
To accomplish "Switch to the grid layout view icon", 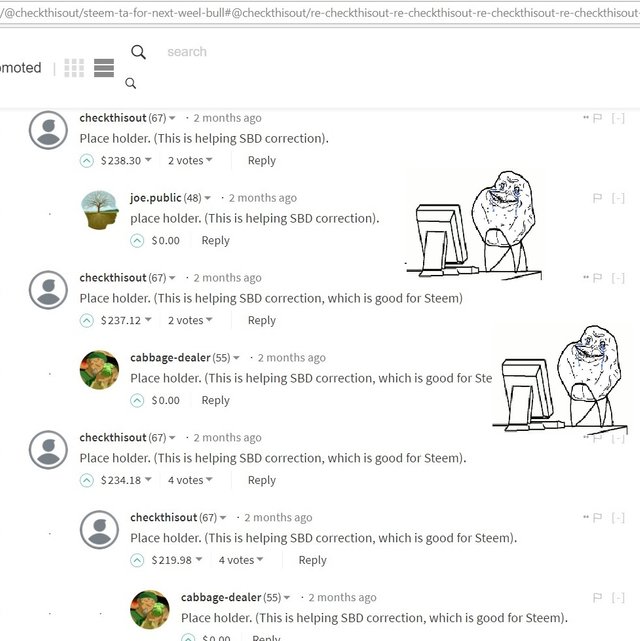I will click(74, 68).
